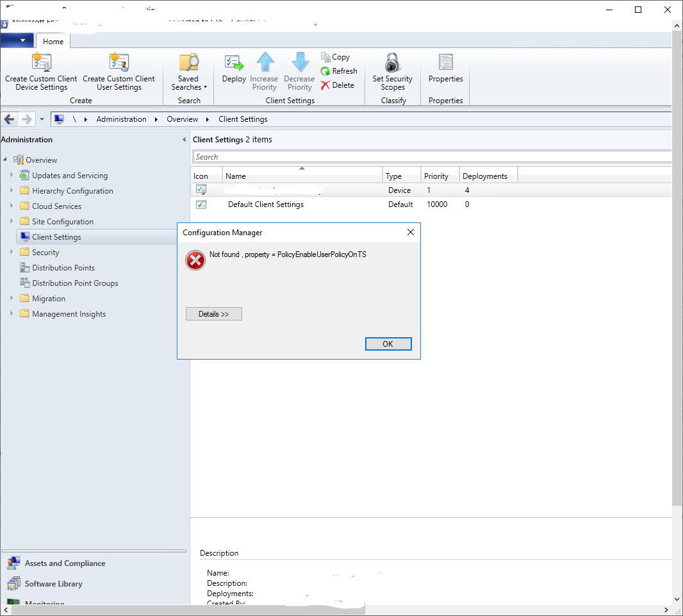Copy the selected client settings
The width and height of the screenshot is (683, 616).
click(335, 57)
